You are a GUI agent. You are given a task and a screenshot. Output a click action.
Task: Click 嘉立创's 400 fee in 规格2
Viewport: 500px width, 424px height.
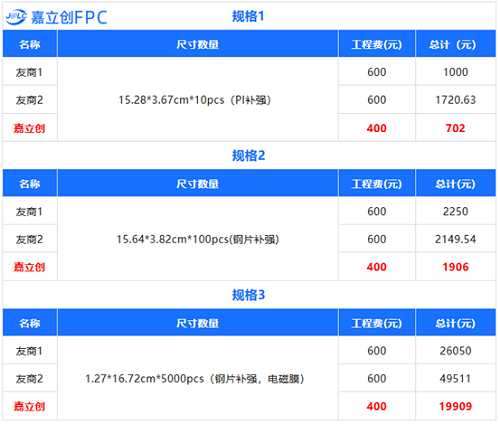[x=377, y=267]
